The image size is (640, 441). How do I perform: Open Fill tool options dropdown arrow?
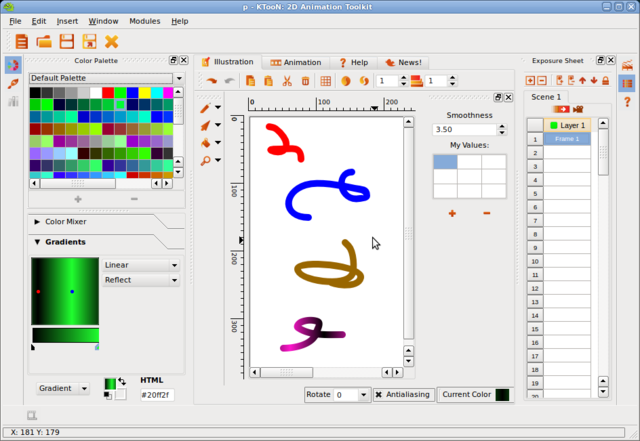point(218,143)
